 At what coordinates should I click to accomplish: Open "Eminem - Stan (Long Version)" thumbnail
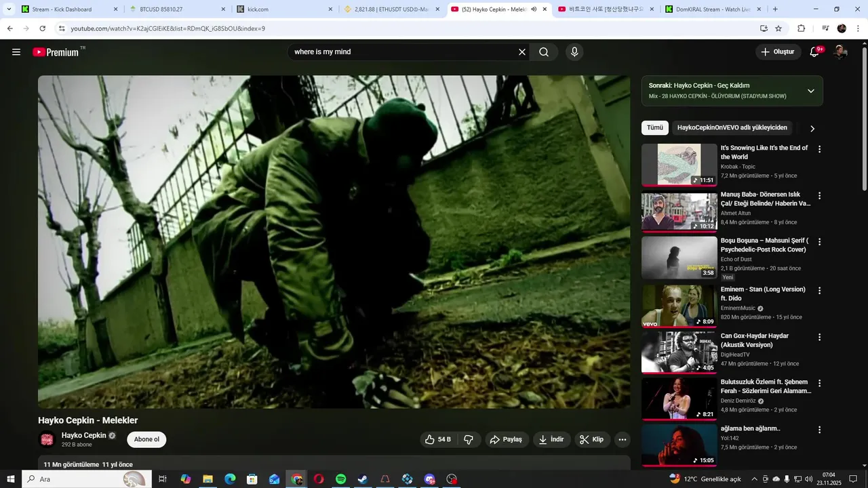point(679,306)
